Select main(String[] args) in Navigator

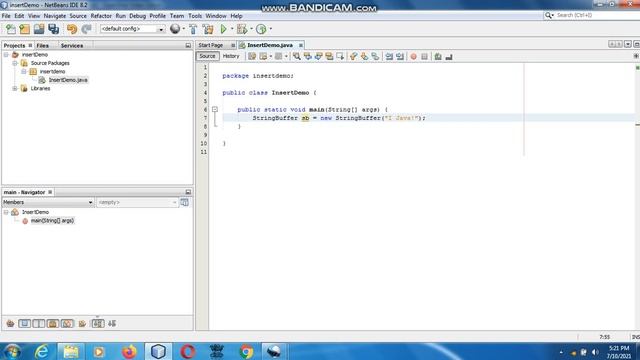(52, 221)
